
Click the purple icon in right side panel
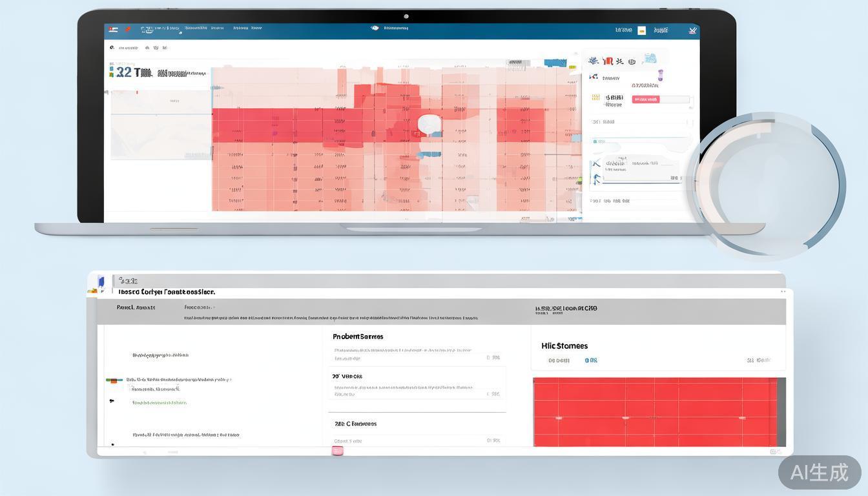[659, 76]
